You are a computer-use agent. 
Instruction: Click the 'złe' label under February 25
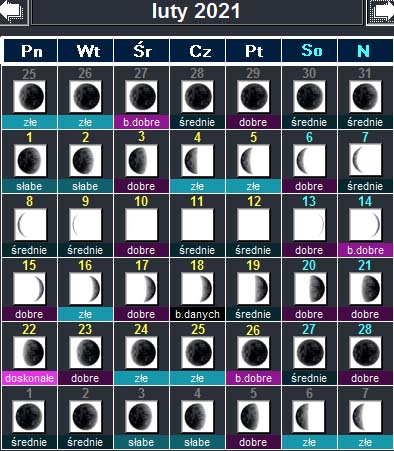pyautogui.click(x=198, y=378)
